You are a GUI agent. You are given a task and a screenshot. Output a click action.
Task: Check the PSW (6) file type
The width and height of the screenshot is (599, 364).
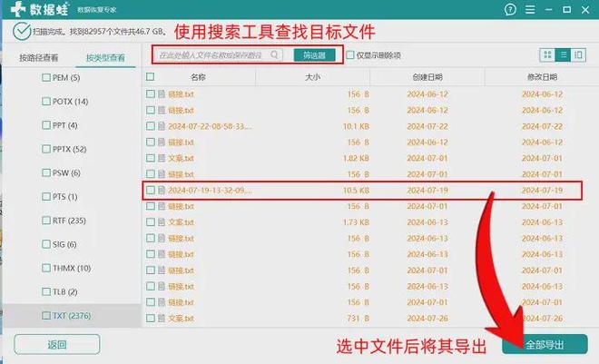[46, 172]
